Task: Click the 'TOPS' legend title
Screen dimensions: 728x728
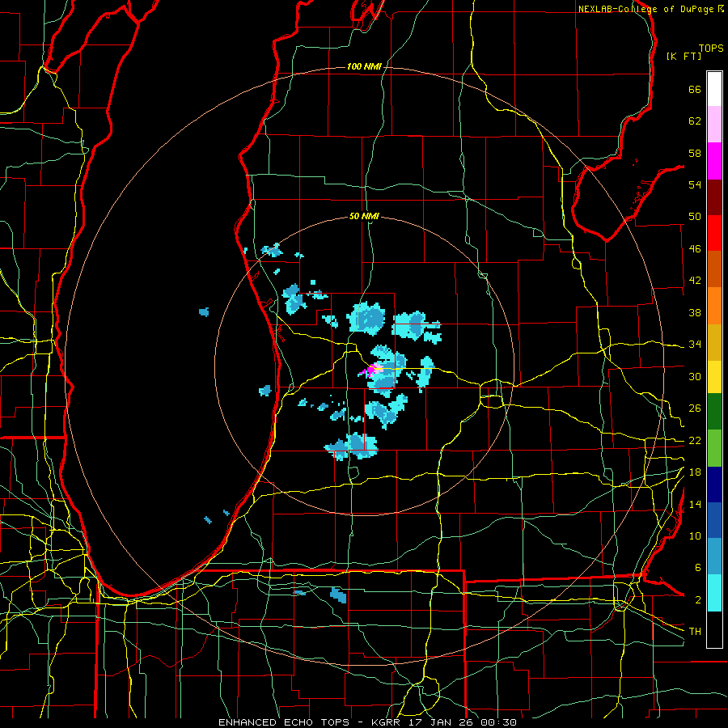Action: [x=711, y=48]
